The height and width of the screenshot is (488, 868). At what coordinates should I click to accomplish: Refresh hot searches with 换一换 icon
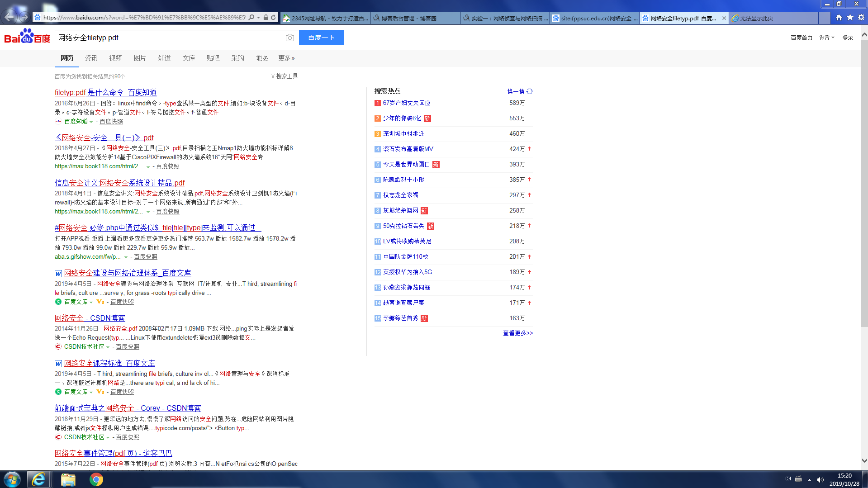pyautogui.click(x=530, y=91)
